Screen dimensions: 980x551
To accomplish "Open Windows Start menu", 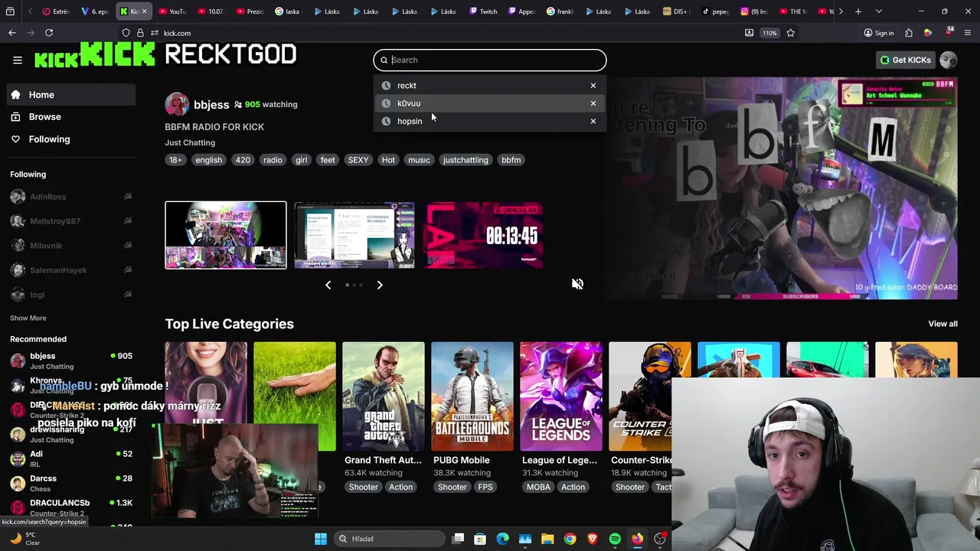I will [x=321, y=539].
